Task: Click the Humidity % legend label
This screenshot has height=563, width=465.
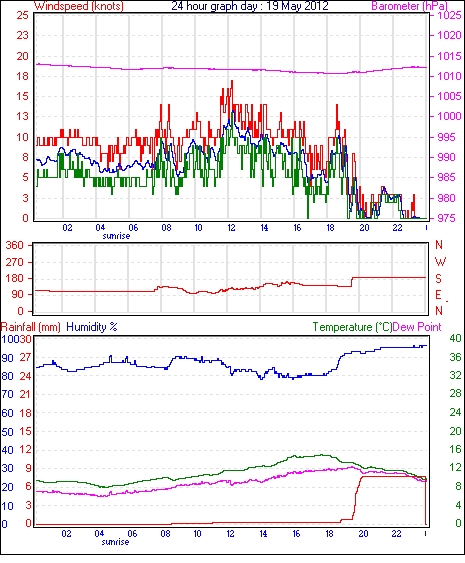Action: (x=92, y=327)
